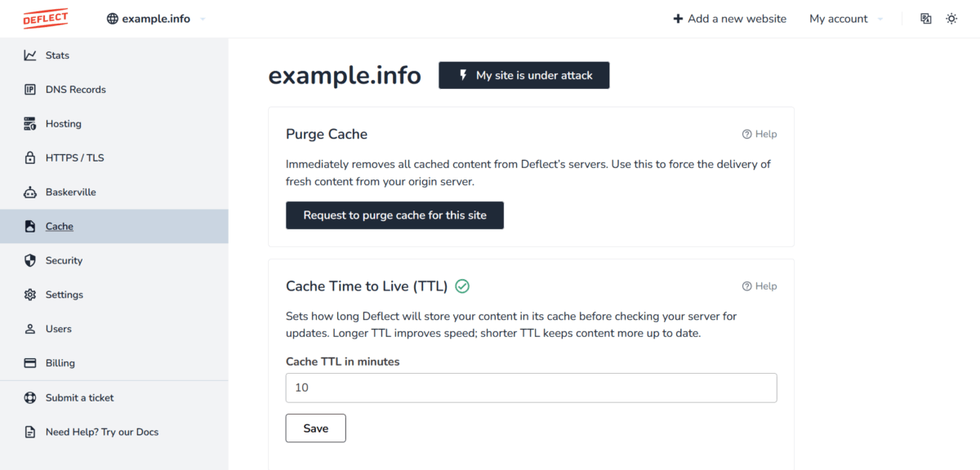Screen dimensions: 980x470
Task: Open the My account dropdown
Action: pyautogui.click(x=838, y=18)
